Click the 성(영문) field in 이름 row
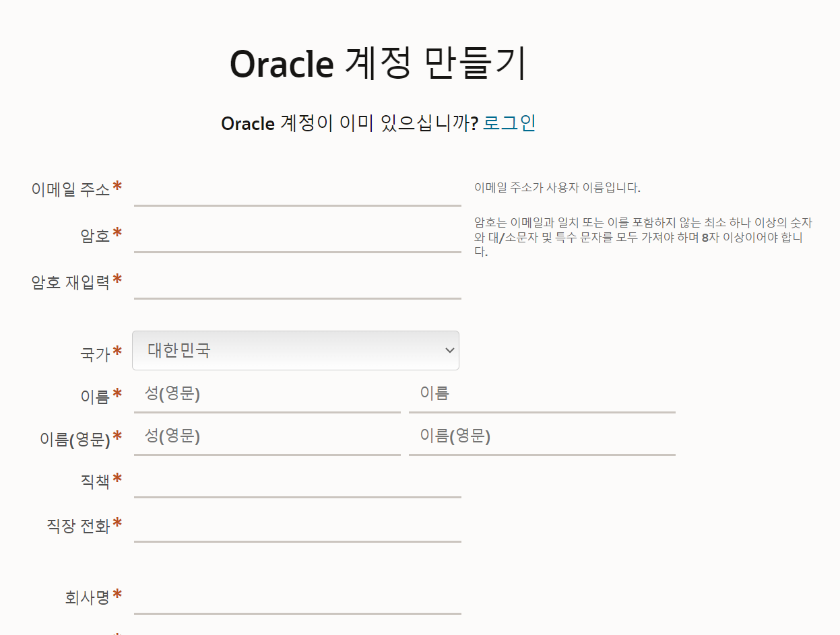Image resolution: width=840 pixels, height=635 pixels. (x=267, y=395)
